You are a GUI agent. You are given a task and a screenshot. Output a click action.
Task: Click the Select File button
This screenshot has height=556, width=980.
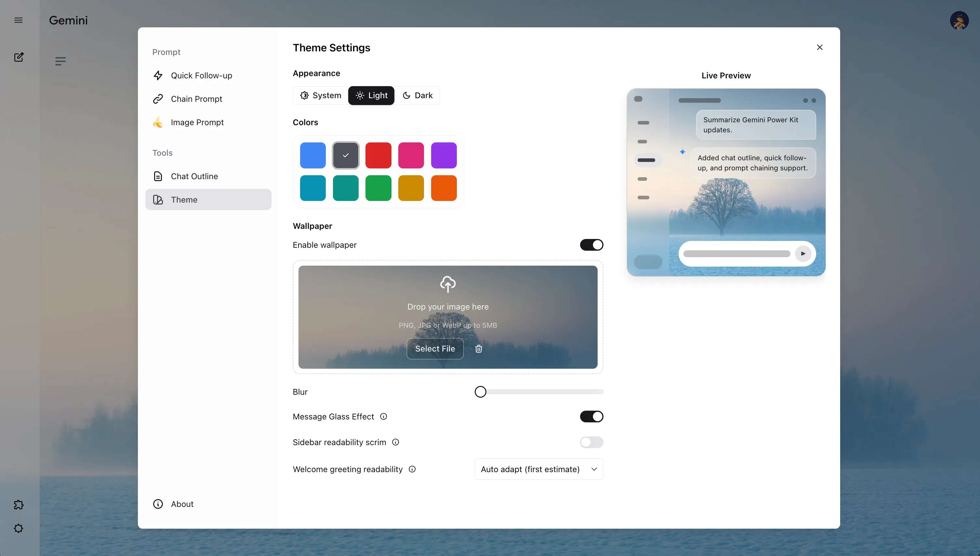click(x=435, y=349)
